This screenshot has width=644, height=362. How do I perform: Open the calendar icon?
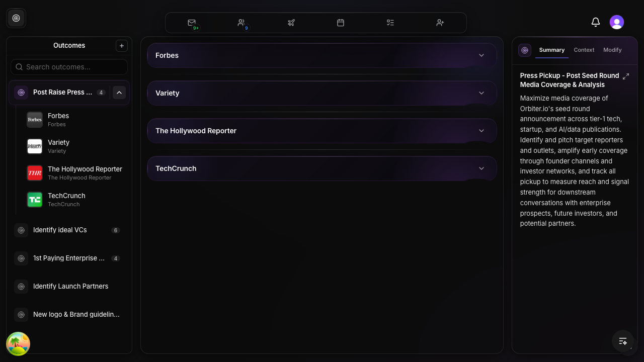tap(341, 23)
